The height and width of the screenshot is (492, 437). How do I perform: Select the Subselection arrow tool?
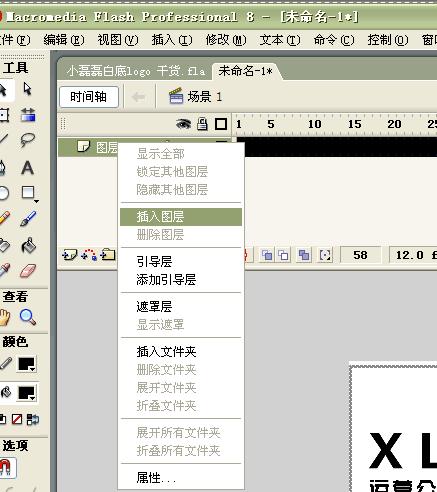(27, 89)
